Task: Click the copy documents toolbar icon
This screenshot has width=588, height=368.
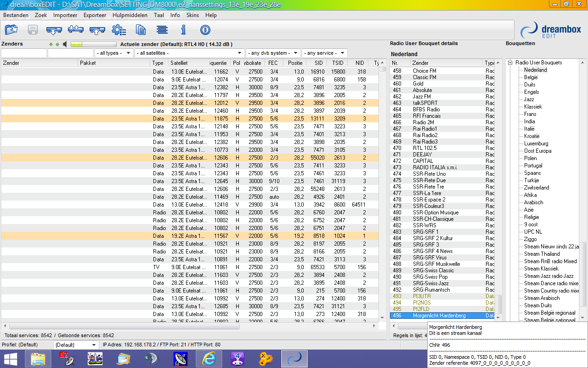Action: click(141, 30)
